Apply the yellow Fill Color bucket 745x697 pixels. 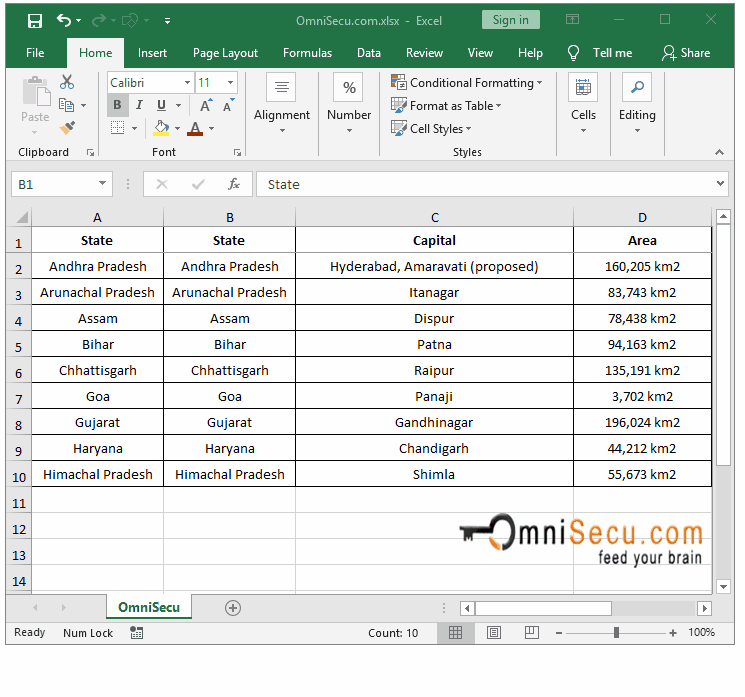(x=161, y=128)
